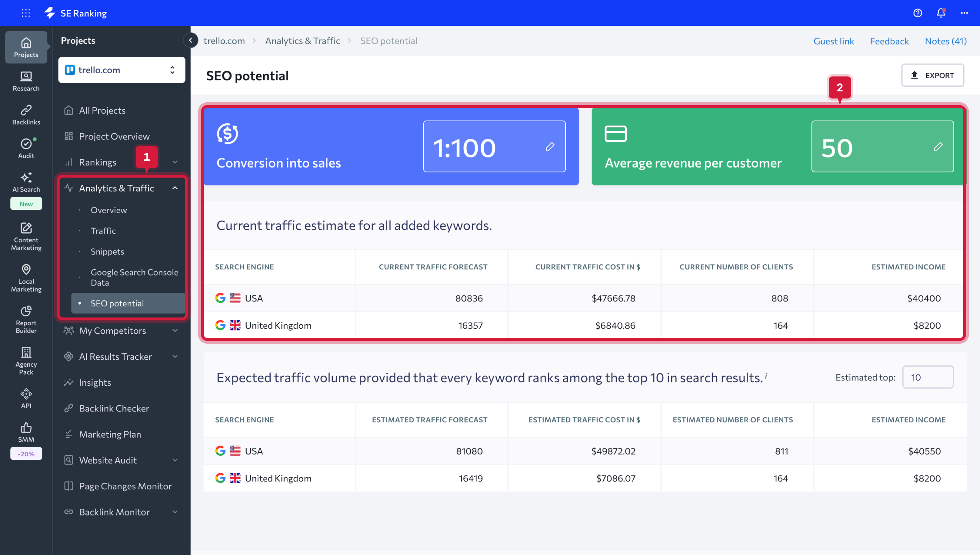Open AI Search in the sidebar
Image resolution: width=980 pixels, height=555 pixels.
(x=26, y=182)
